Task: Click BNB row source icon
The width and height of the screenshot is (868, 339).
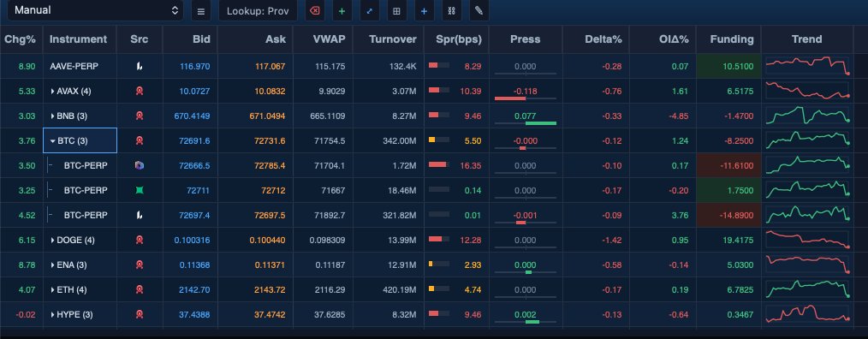Action: pos(140,116)
